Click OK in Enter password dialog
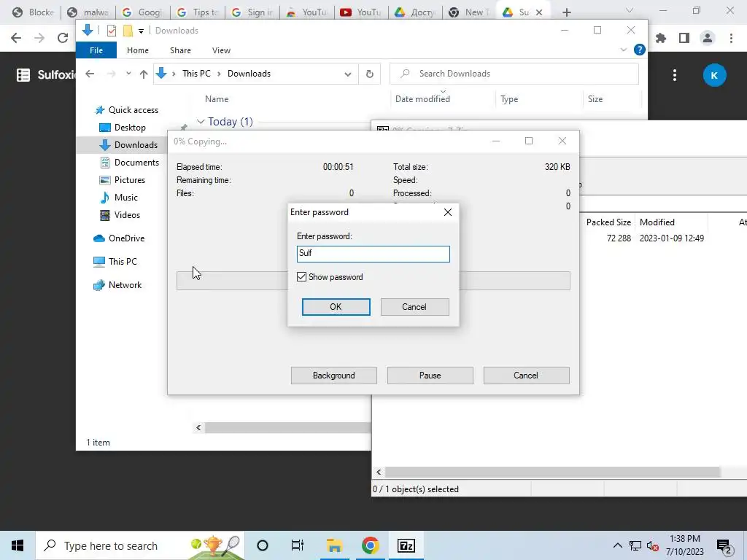This screenshot has width=747, height=560. (336, 307)
